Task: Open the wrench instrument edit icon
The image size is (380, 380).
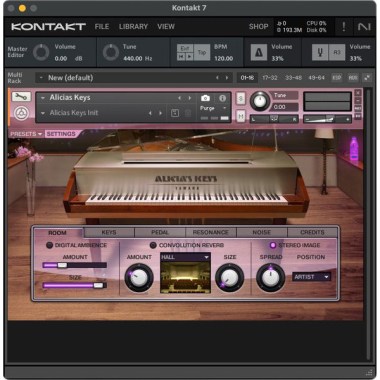Action: click(21, 97)
